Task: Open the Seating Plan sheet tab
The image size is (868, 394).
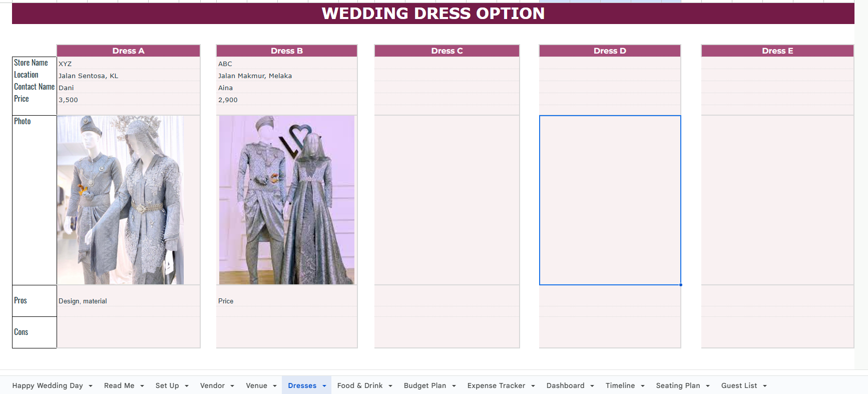Action: pos(678,385)
